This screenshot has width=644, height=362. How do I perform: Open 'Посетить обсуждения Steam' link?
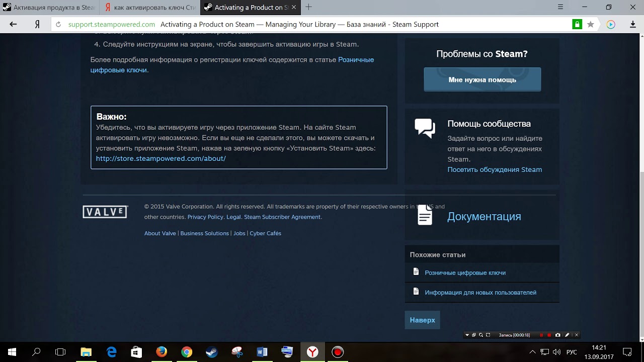click(495, 169)
